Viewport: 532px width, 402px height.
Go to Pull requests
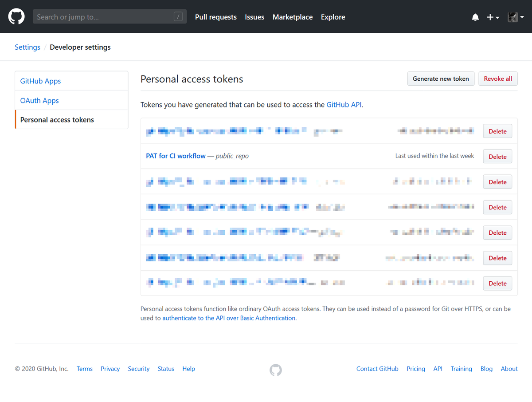(x=216, y=17)
